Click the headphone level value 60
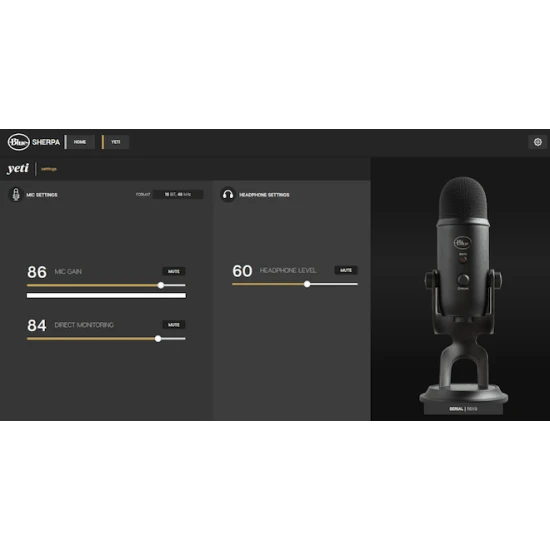550x550 pixels. point(242,271)
